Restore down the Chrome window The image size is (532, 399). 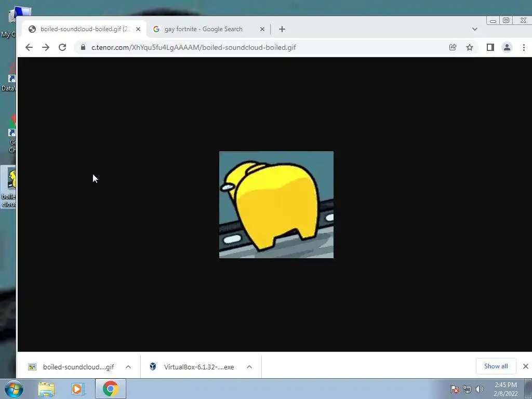pyautogui.click(x=506, y=21)
